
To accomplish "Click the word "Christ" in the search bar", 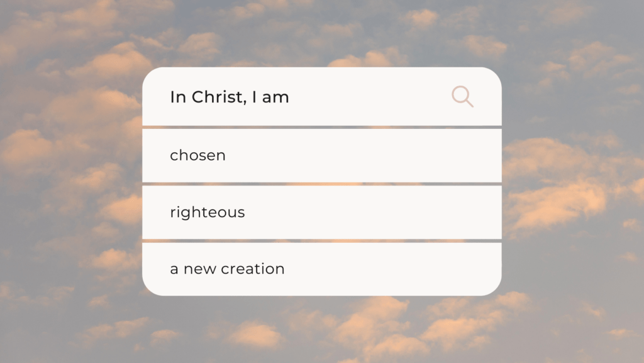I will click(217, 98).
